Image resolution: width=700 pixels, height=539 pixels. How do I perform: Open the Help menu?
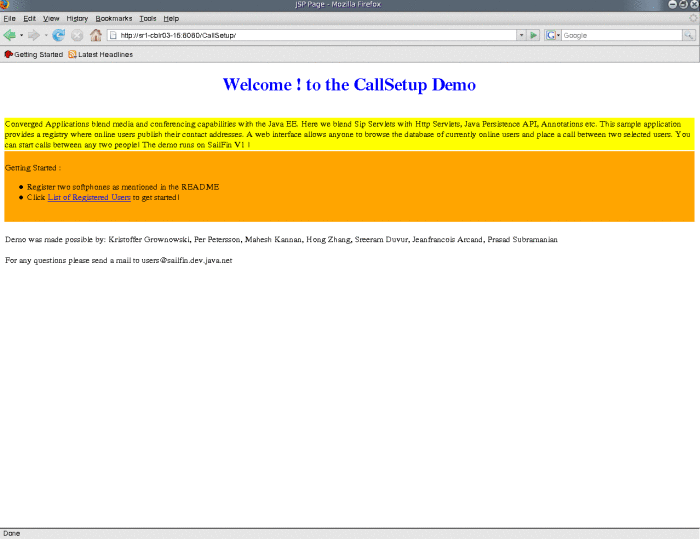pyautogui.click(x=171, y=18)
